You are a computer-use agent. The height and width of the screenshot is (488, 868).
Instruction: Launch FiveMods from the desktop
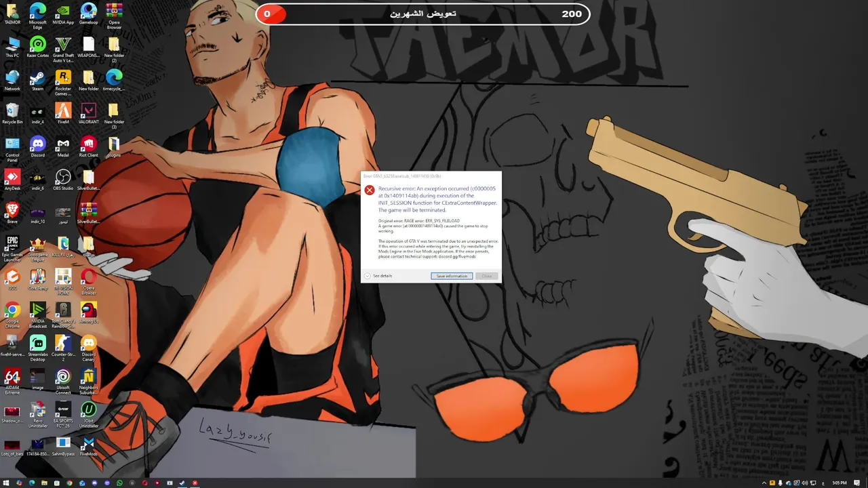(89, 445)
